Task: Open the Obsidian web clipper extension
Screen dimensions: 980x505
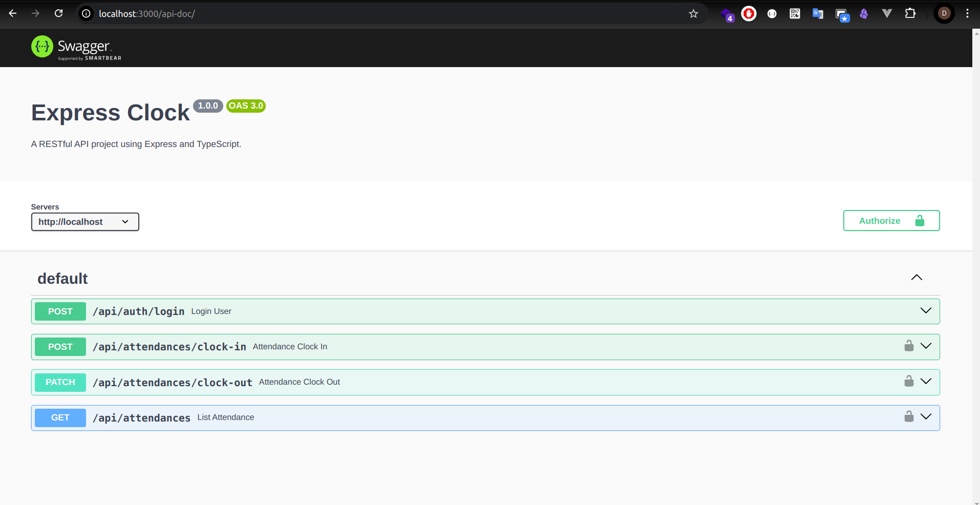Action: (864, 13)
